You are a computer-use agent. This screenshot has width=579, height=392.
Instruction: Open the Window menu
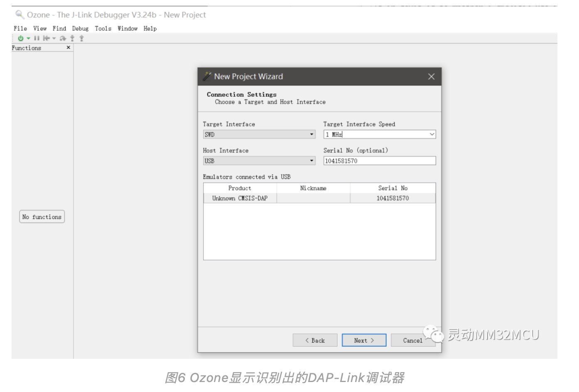click(128, 29)
